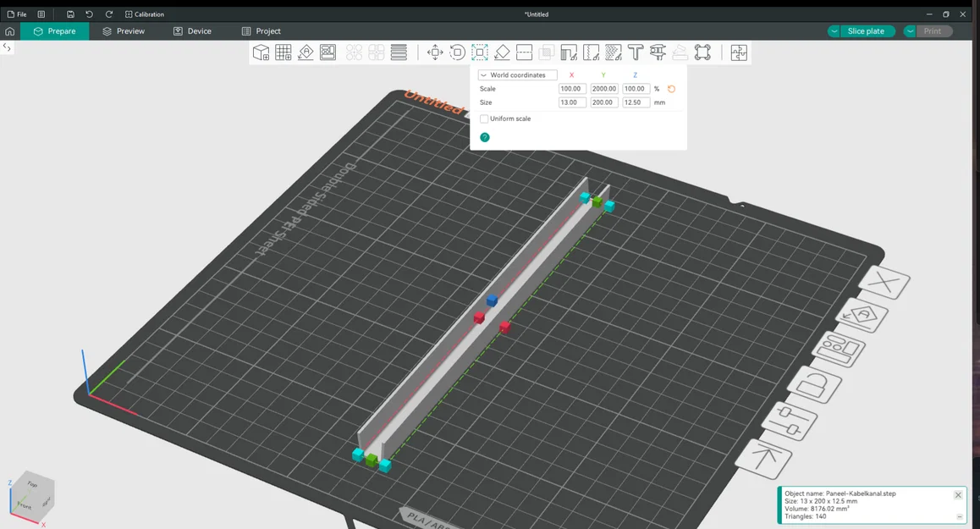Select the Scale tool icon
This screenshot has height=529, width=980.
[x=480, y=52]
